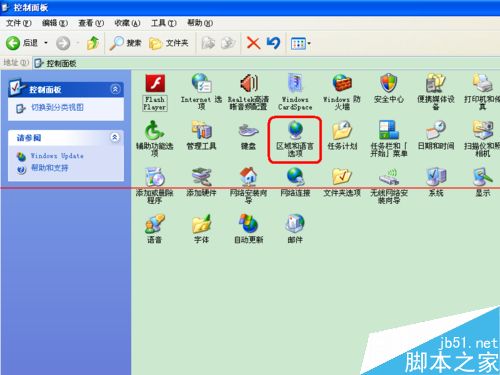Viewport: 500px width, 375px height.
Task: Collapse the 请参阅 sidebar panel
Action: [115, 137]
